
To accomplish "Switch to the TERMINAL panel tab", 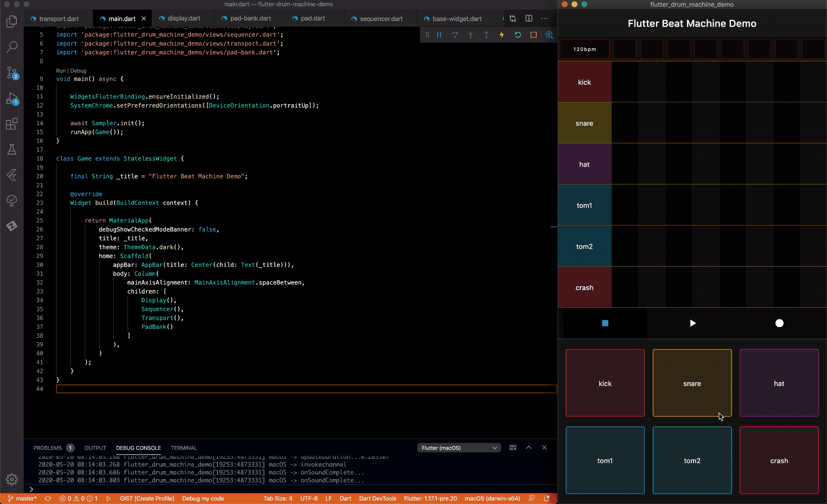I will (184, 448).
